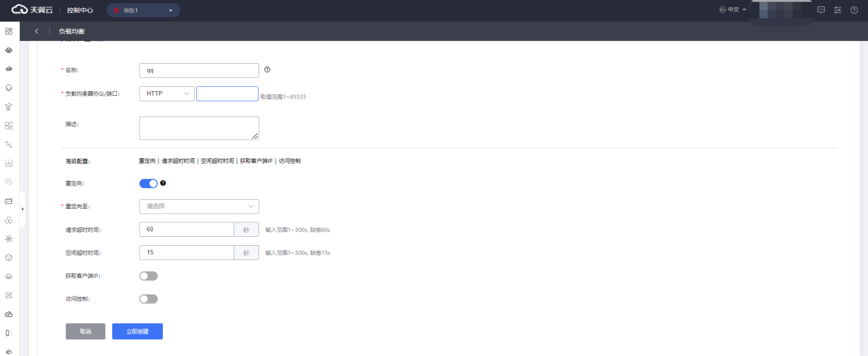Image resolution: width=868 pixels, height=356 pixels.
Task: Open the three-circles cluster icon in left sidebar
Action: [x=8, y=220]
